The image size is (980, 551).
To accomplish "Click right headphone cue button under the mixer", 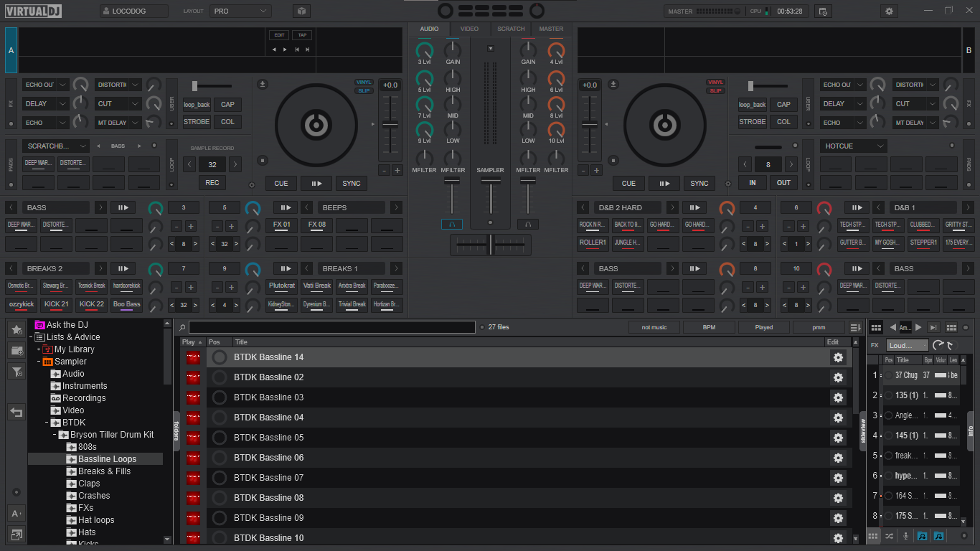I will click(528, 224).
